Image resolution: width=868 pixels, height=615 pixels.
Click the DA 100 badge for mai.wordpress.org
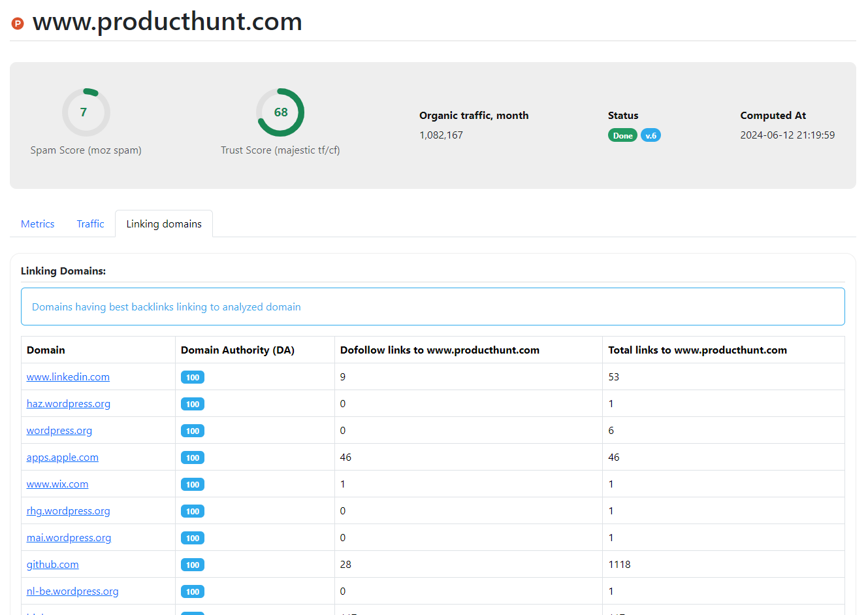point(193,538)
